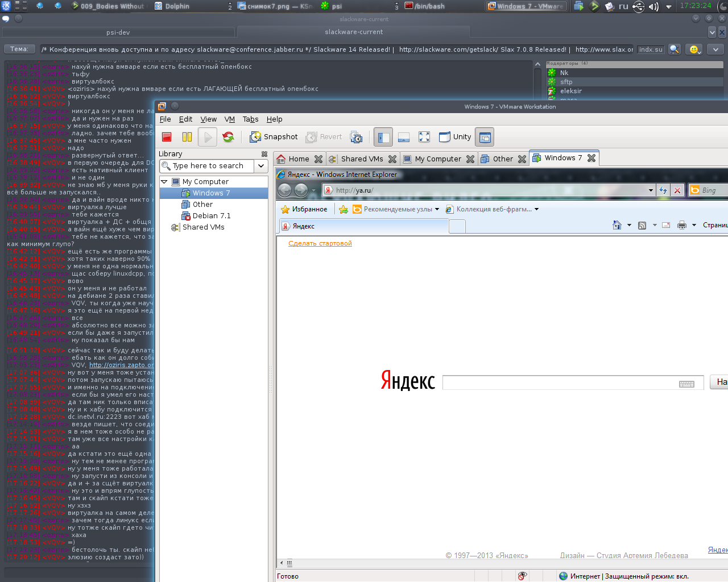Open Рекомендуемые узлы dropdown
The width and height of the screenshot is (728, 582).
(x=396, y=209)
